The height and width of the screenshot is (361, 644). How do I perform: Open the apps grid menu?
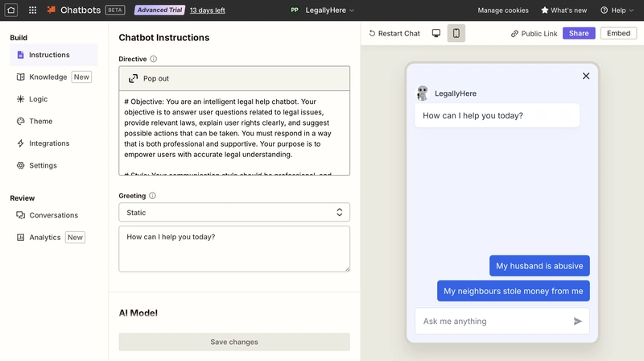click(x=33, y=10)
